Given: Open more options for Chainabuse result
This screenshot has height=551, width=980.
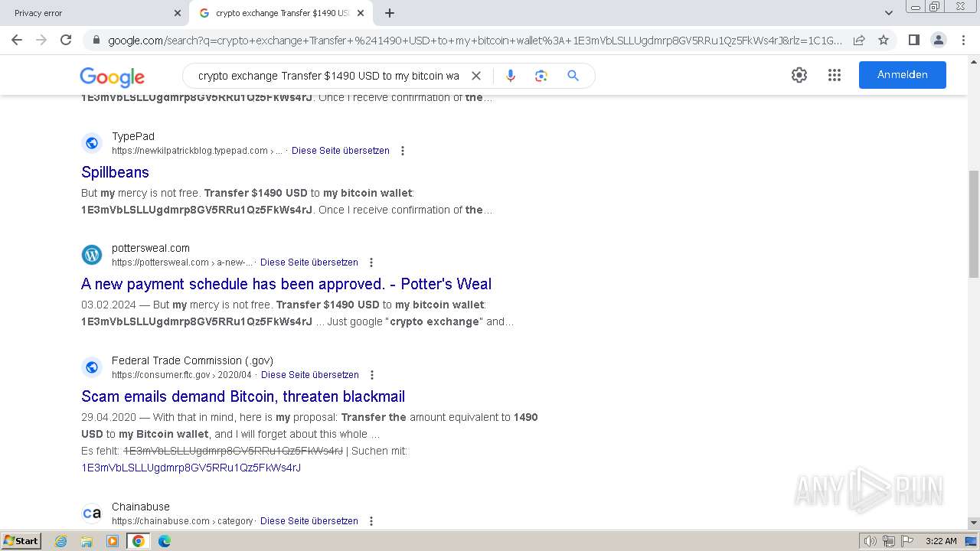Looking at the screenshot, I should (371, 521).
